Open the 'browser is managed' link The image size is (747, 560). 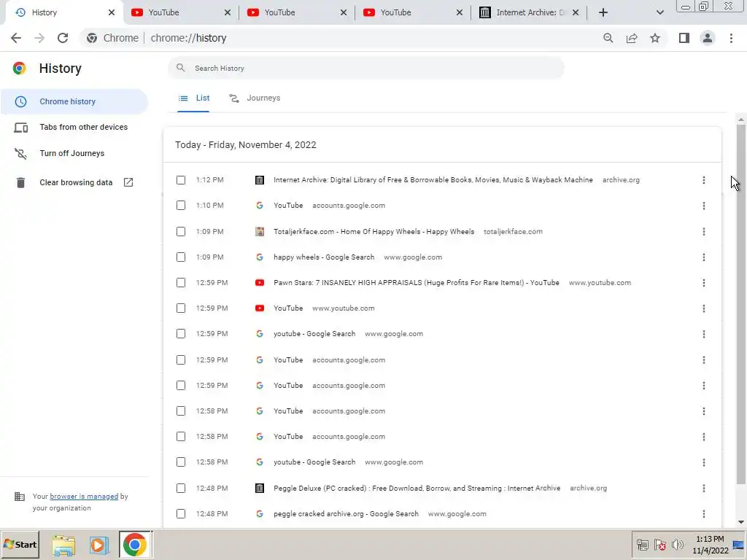coord(84,496)
